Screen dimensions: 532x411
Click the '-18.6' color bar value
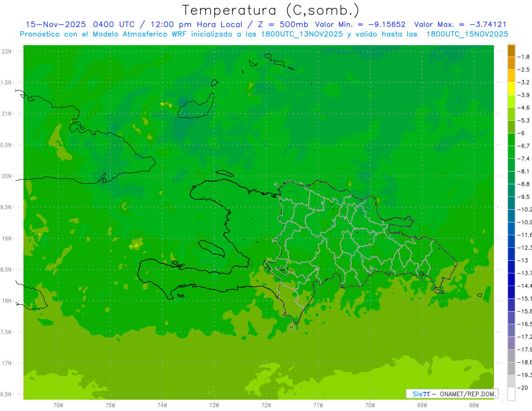(x=524, y=362)
